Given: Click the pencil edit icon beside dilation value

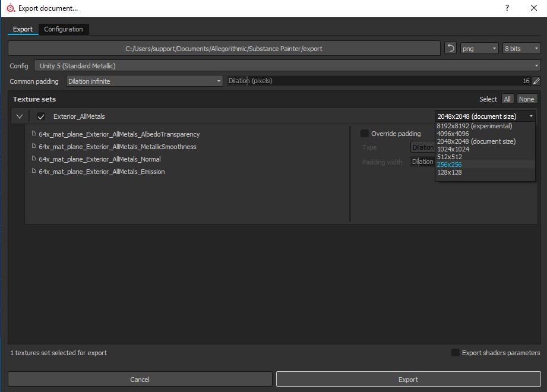Looking at the screenshot, I should pyautogui.click(x=536, y=81).
